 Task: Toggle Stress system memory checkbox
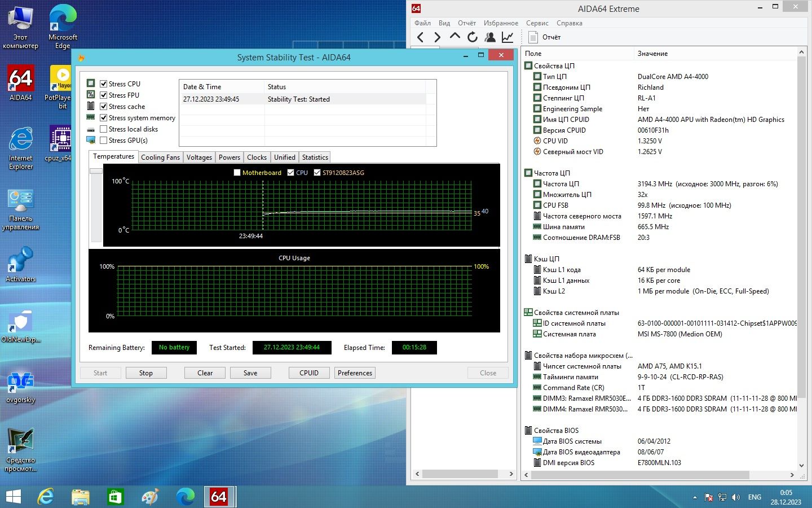(x=104, y=117)
